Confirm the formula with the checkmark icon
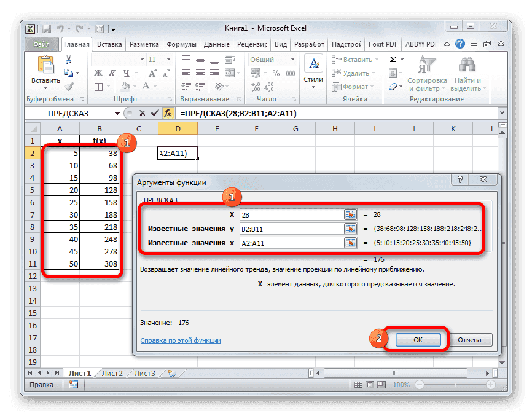Viewport: 532px width, 416px height. [x=155, y=114]
